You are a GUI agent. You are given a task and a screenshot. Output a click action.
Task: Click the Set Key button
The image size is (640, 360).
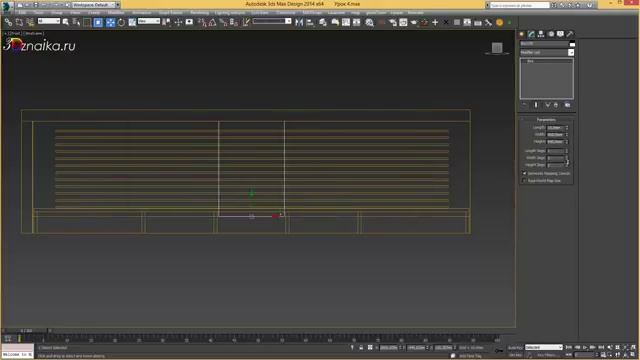[x=515, y=355]
